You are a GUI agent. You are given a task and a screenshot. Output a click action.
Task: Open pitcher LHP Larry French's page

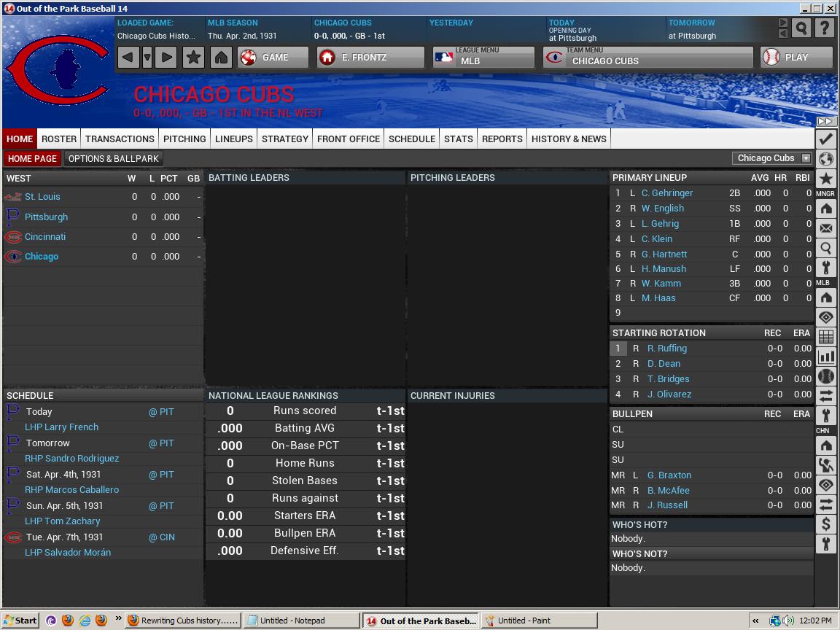tap(61, 427)
